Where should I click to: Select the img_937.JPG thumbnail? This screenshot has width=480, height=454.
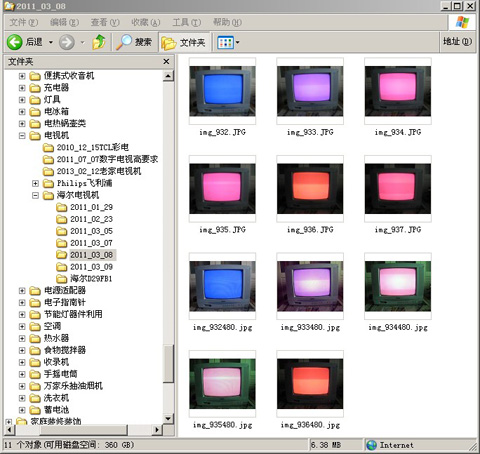click(x=398, y=189)
